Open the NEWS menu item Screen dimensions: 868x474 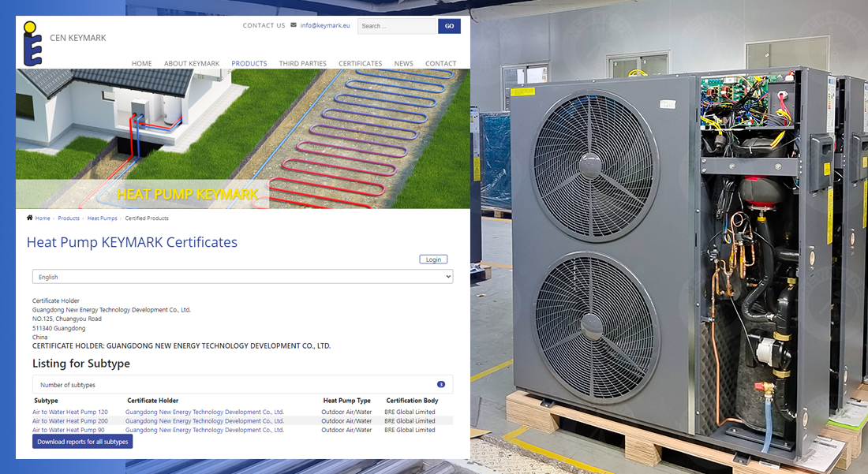tap(403, 64)
